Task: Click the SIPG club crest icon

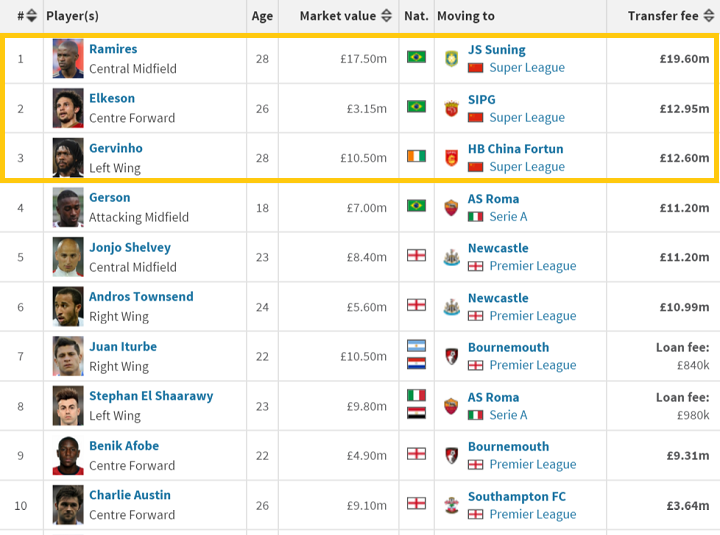Action: point(451,108)
